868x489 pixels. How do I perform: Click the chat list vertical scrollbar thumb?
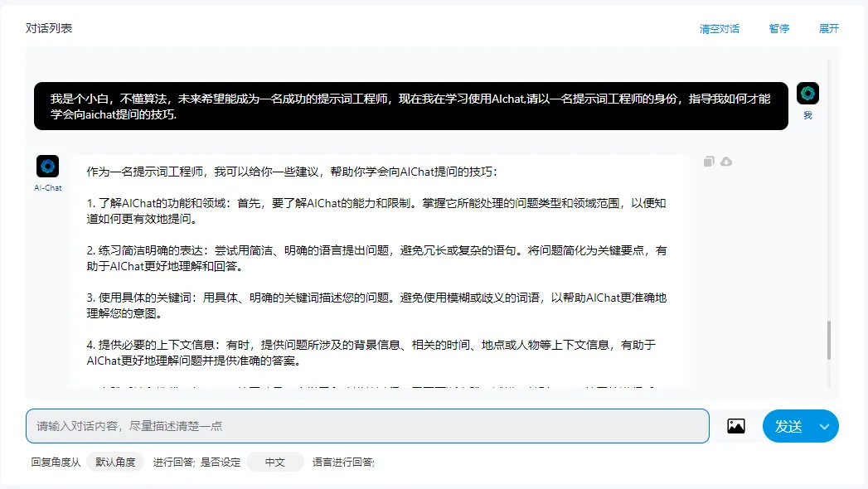click(x=828, y=340)
